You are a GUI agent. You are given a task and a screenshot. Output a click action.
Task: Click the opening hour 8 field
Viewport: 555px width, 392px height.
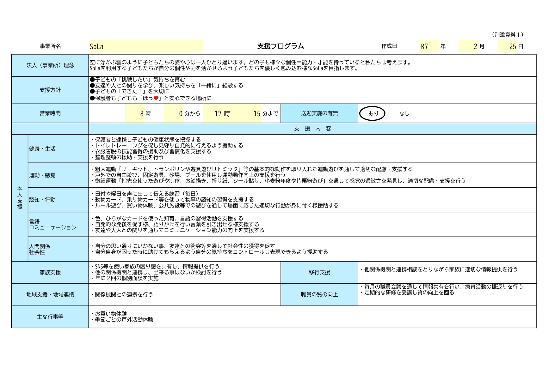(135, 113)
